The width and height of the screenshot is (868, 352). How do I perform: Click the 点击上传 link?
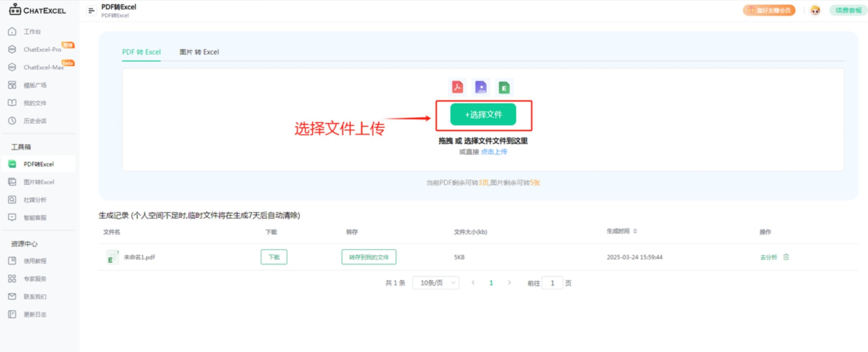pos(494,152)
